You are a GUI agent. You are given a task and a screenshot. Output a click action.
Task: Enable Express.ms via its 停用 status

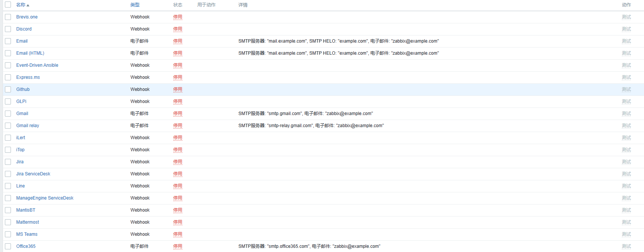[178, 77]
